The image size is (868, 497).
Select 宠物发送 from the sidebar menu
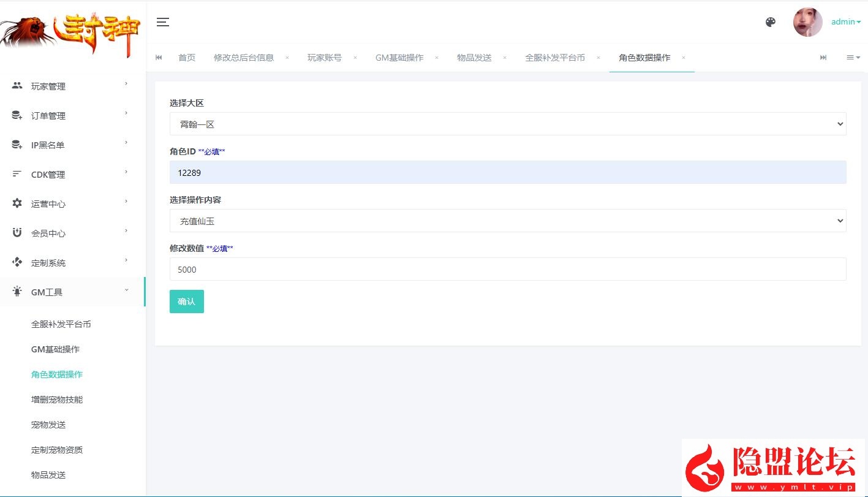[x=48, y=424]
